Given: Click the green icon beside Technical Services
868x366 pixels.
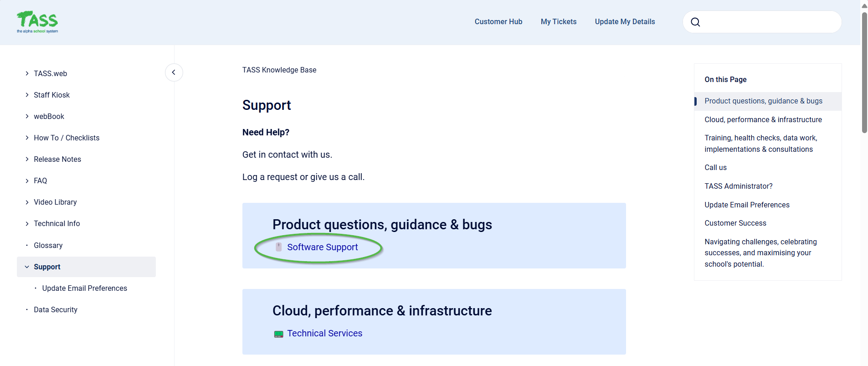Looking at the screenshot, I should [x=278, y=334].
